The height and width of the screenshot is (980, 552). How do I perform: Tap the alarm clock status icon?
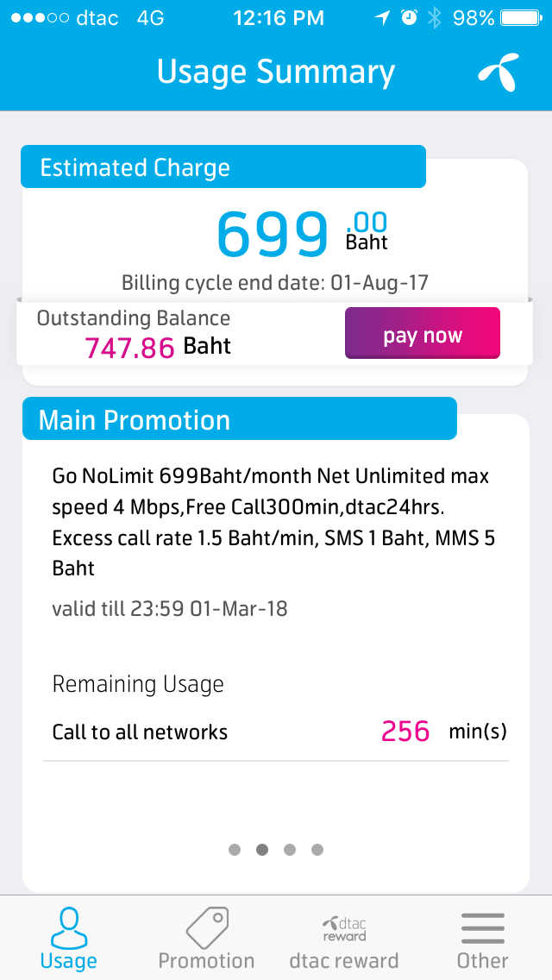(x=408, y=18)
